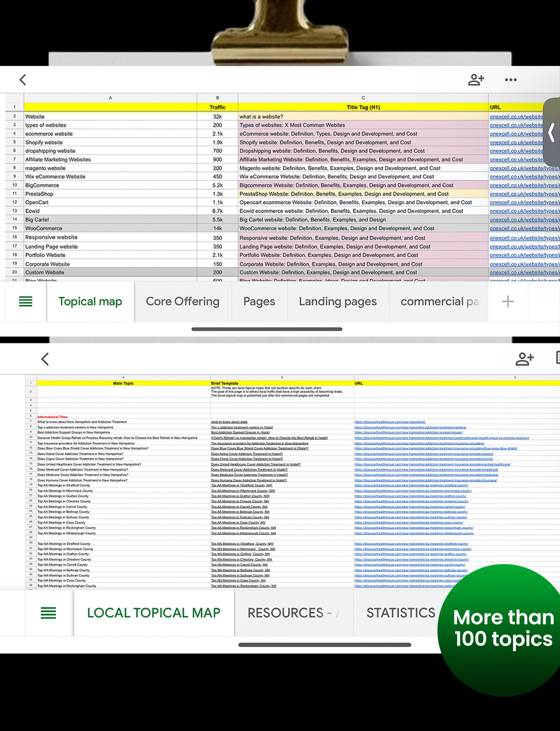Open the three-dot more options menu
The image size is (560, 731).
pyautogui.click(x=511, y=80)
